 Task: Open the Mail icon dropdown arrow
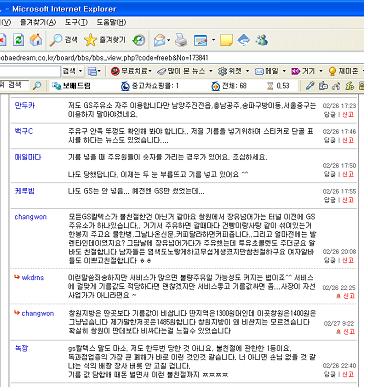coord(168,41)
